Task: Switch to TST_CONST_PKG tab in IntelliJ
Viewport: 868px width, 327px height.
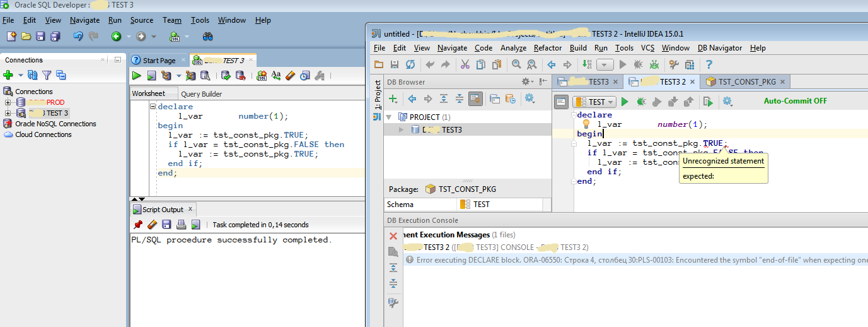Action: pyautogui.click(x=747, y=82)
